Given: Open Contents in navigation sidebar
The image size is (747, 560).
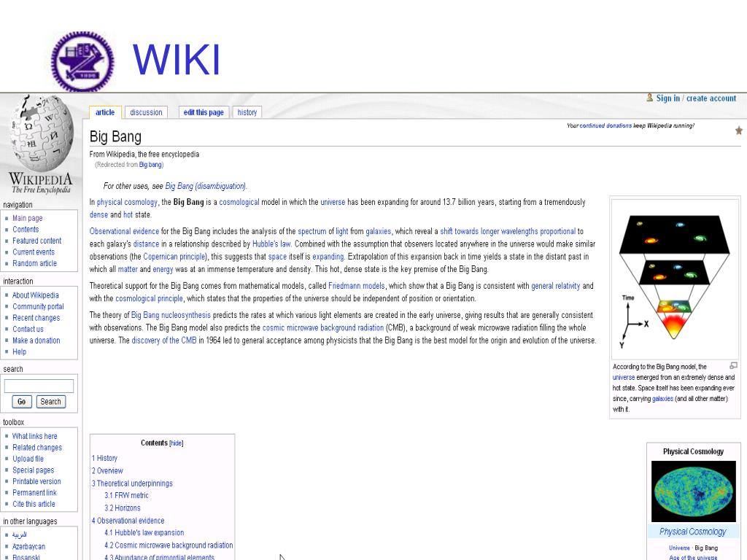Looking at the screenshot, I should [x=26, y=230].
